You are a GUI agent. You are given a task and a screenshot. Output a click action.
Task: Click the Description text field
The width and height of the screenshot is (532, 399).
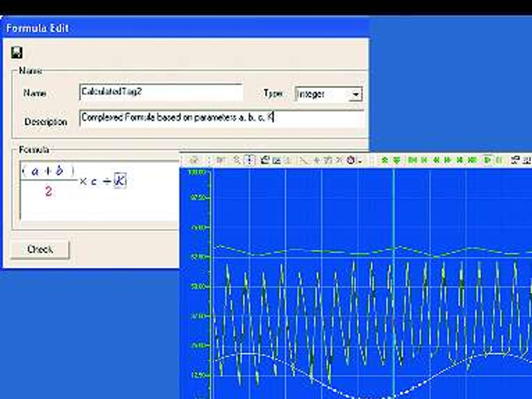pyautogui.click(x=222, y=118)
